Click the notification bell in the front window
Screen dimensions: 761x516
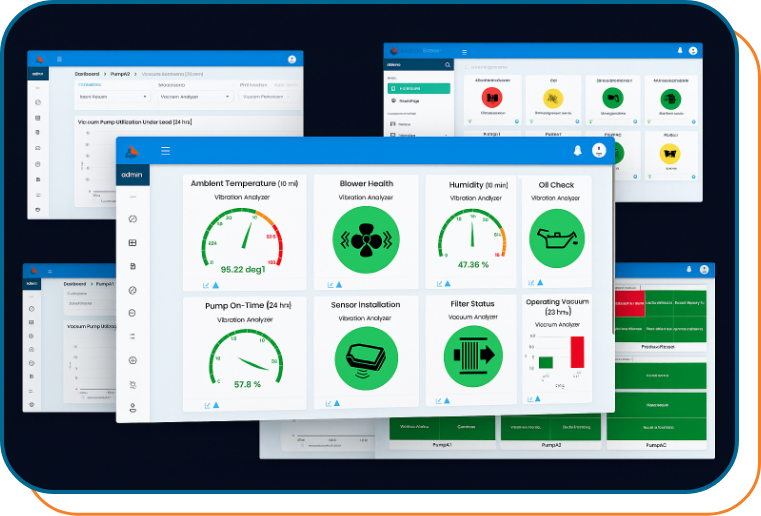pos(578,150)
